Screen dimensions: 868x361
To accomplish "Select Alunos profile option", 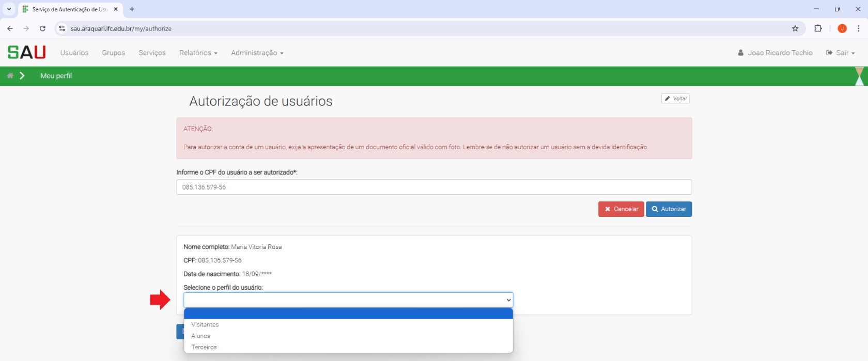I will pos(201,336).
